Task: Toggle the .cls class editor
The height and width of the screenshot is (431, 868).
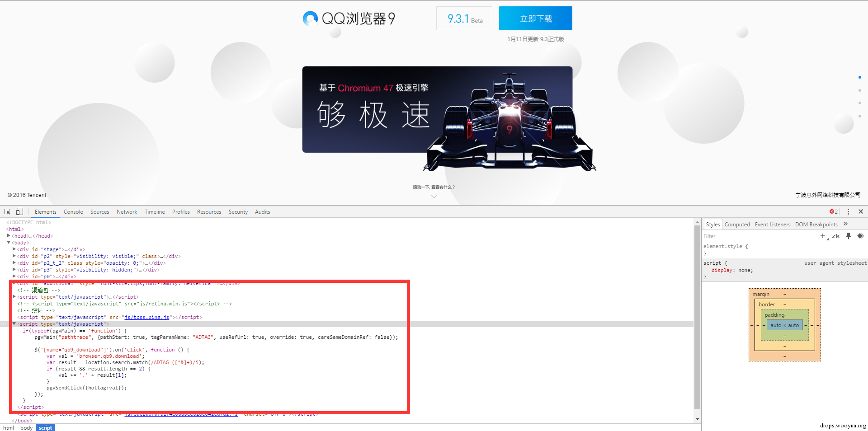Action: pyautogui.click(x=835, y=236)
